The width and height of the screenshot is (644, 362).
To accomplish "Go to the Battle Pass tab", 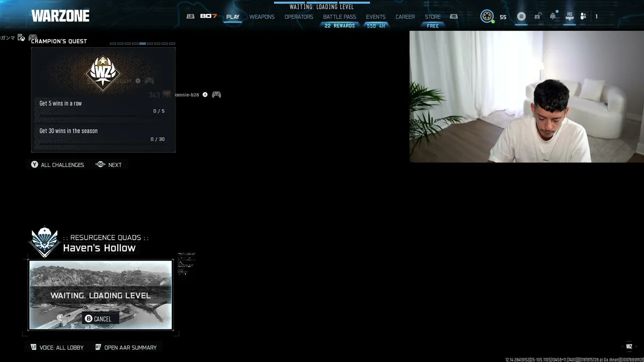I will [340, 17].
